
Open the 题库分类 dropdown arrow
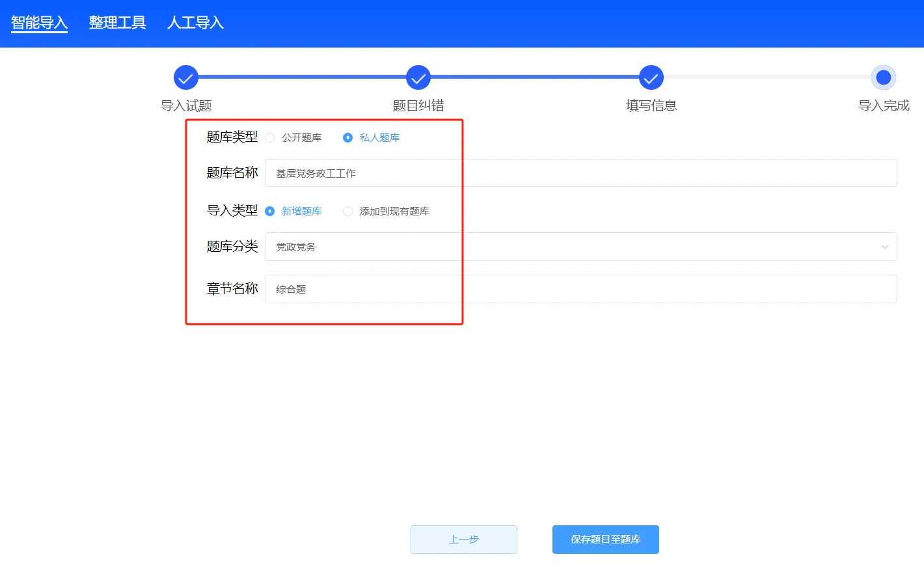(x=884, y=247)
